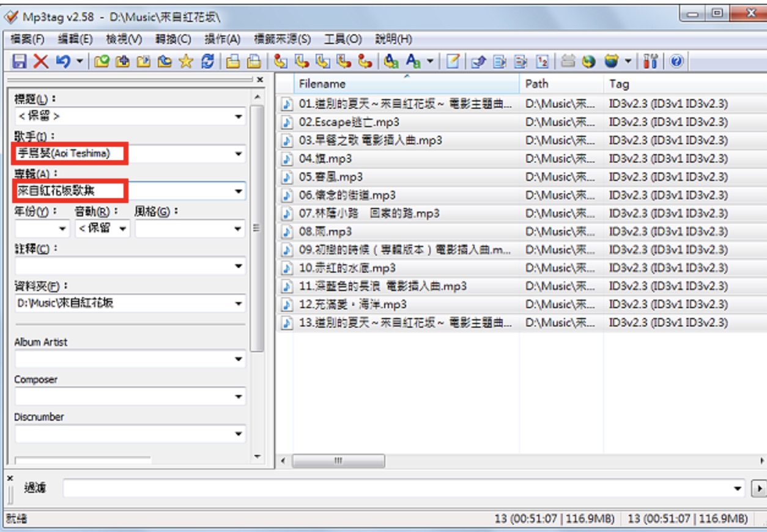Select the file 12.充滿愛，海洋.mp3
This screenshot has height=532, width=767.
[353, 304]
